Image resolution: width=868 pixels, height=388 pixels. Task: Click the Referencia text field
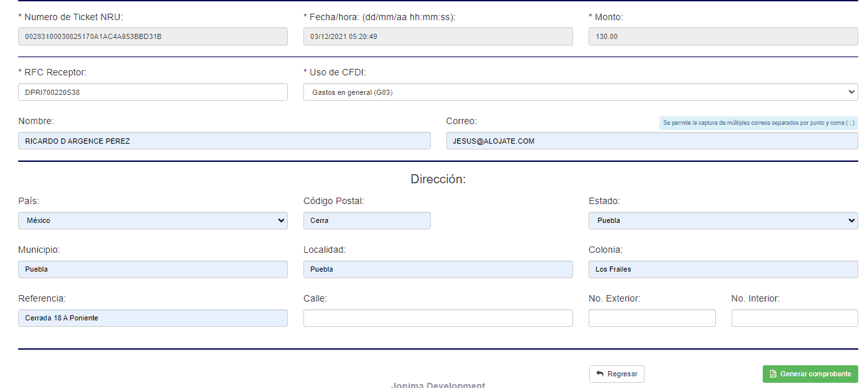pos(153,318)
